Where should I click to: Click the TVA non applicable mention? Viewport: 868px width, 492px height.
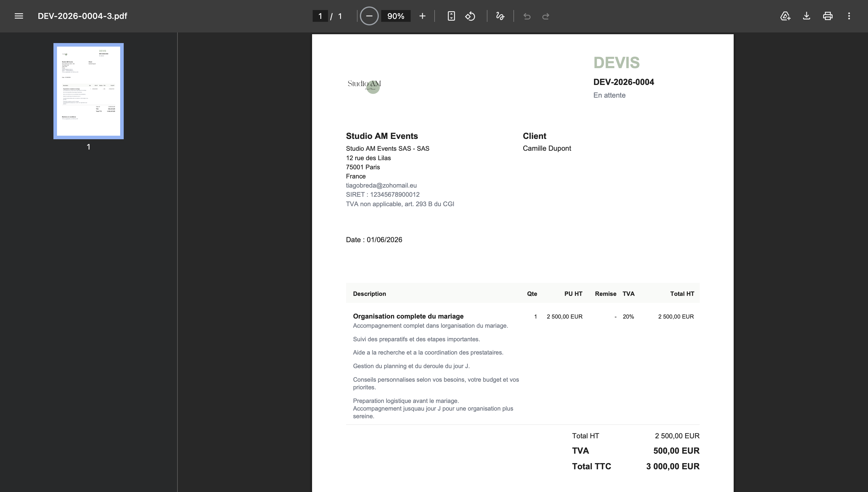[400, 204]
